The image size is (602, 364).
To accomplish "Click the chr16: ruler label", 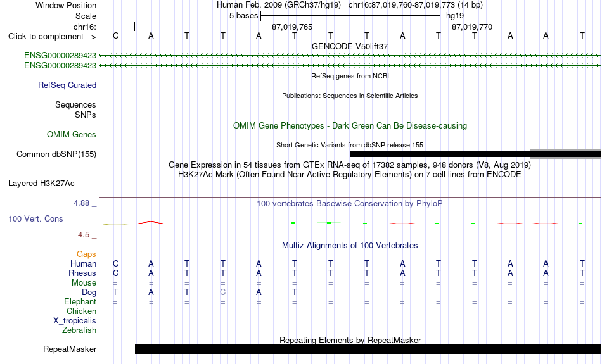I will click(85, 27).
